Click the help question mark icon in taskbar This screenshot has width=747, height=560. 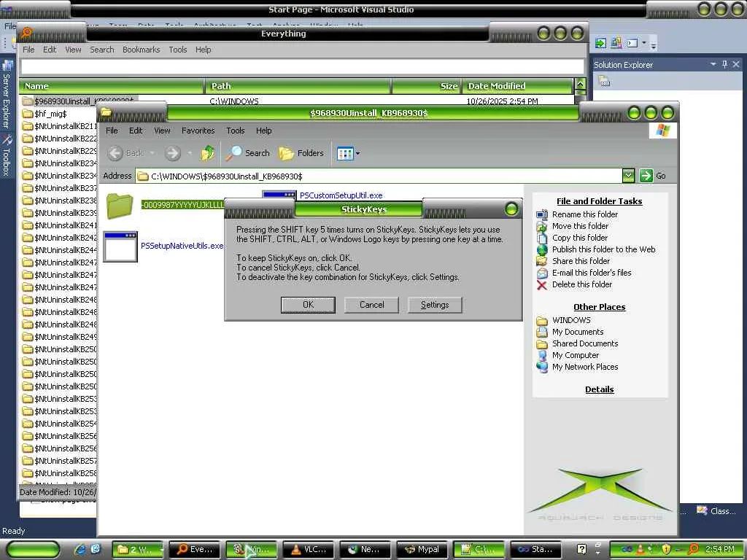tap(581, 549)
